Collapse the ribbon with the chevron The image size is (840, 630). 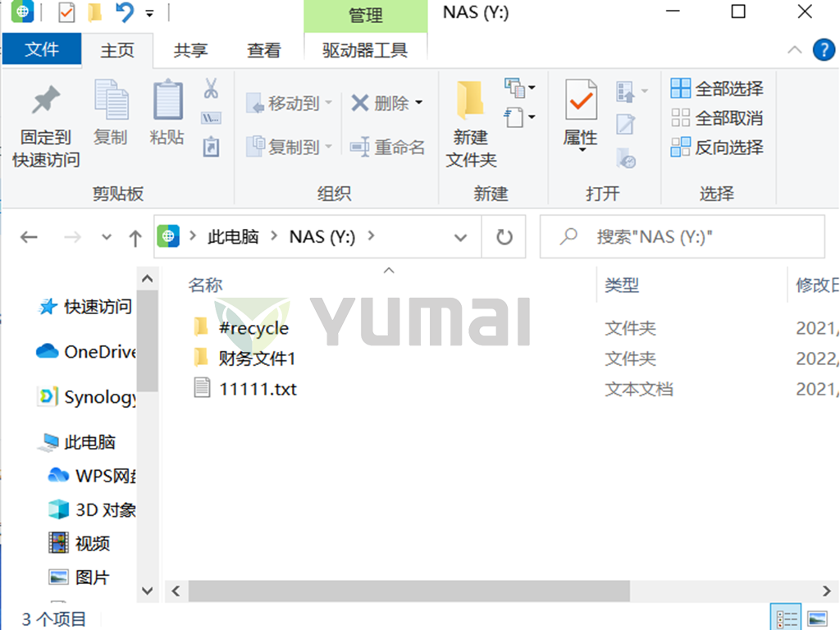point(795,49)
